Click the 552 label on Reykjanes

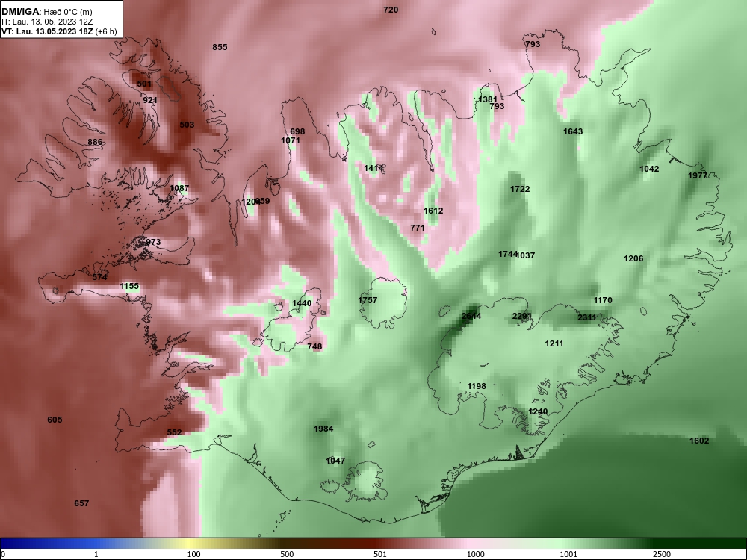tap(174, 432)
